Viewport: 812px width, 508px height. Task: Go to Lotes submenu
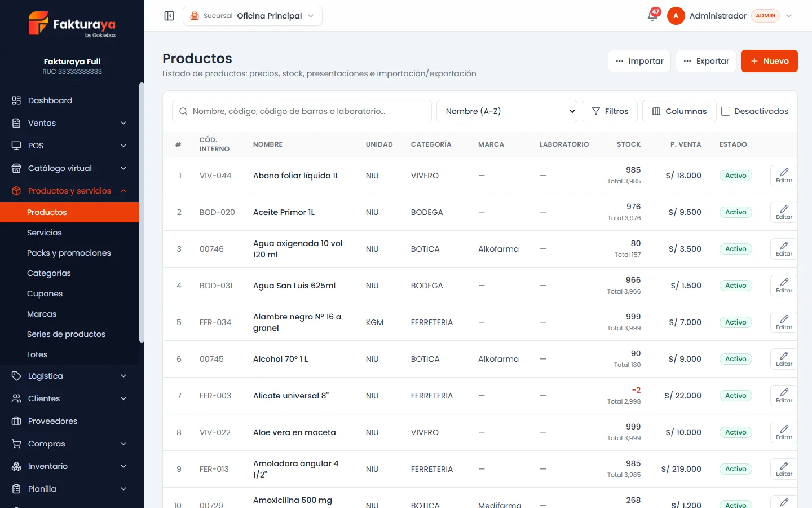click(70, 354)
